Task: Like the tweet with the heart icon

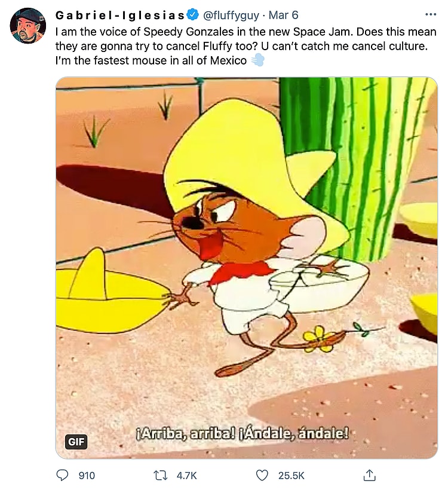Action: tap(262, 475)
